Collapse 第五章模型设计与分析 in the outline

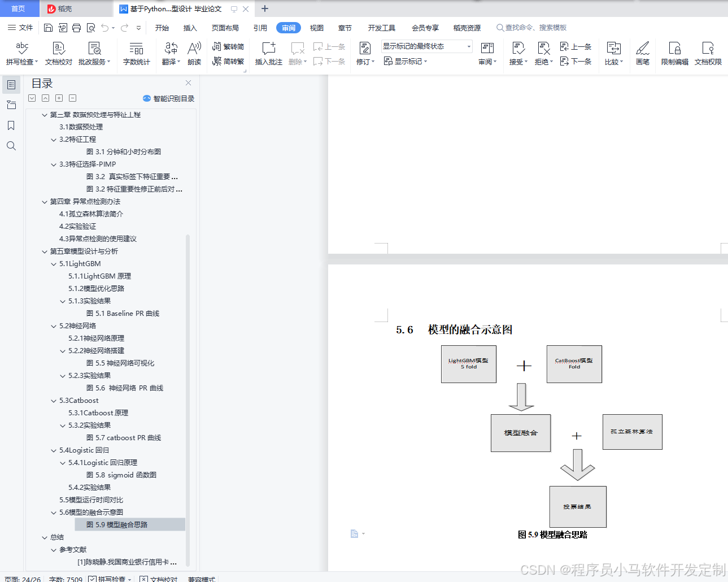pos(44,251)
